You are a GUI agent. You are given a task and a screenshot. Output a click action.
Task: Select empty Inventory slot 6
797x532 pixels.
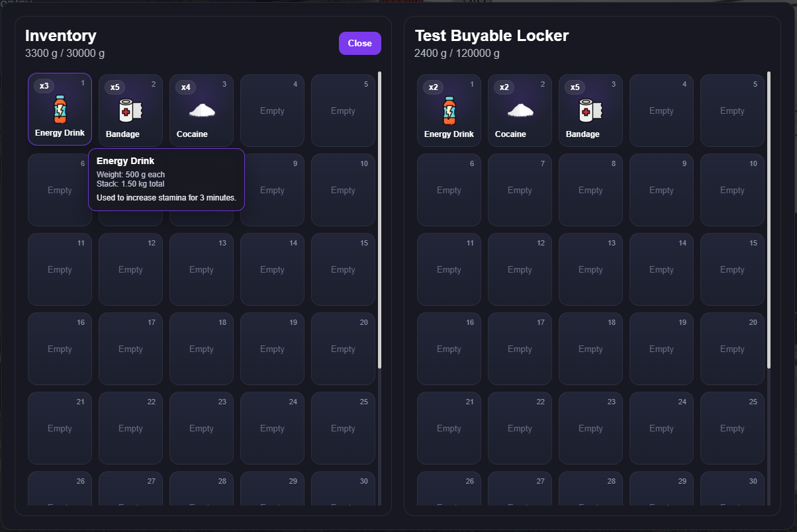point(60,190)
